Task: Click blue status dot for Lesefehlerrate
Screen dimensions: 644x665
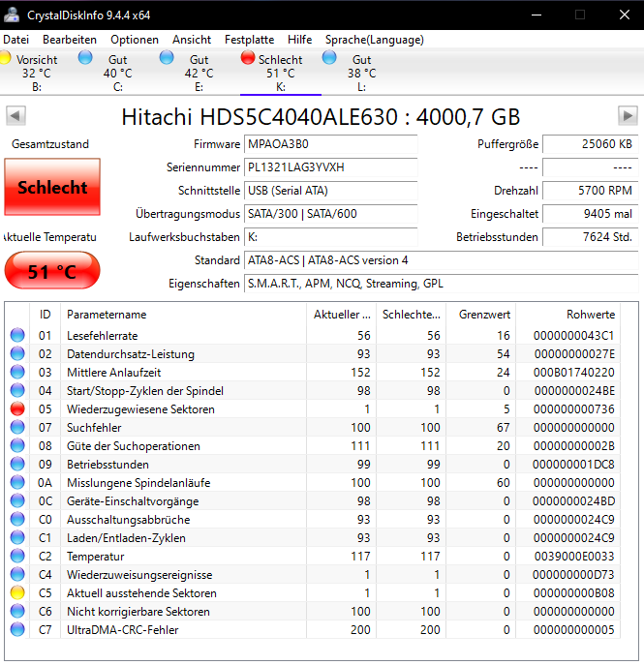Action: [x=17, y=335]
